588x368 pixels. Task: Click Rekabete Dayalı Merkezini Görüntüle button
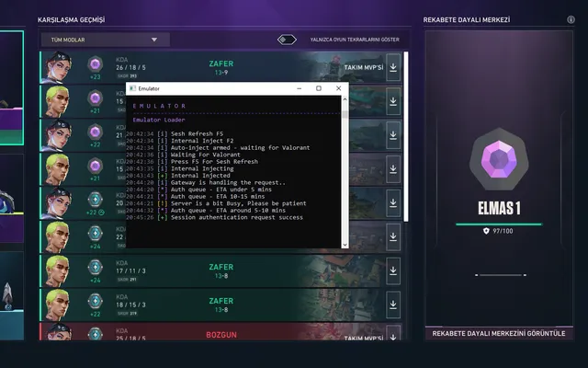[x=499, y=333]
